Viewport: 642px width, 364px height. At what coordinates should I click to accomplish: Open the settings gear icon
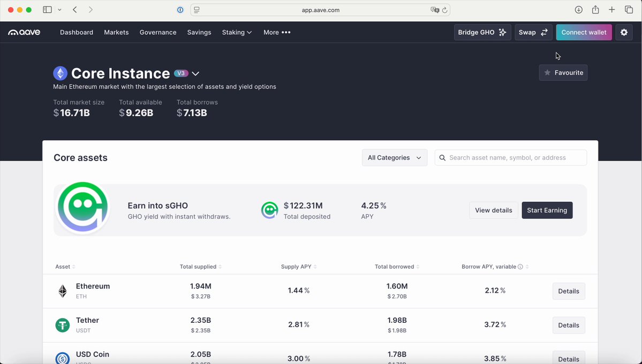pos(624,32)
